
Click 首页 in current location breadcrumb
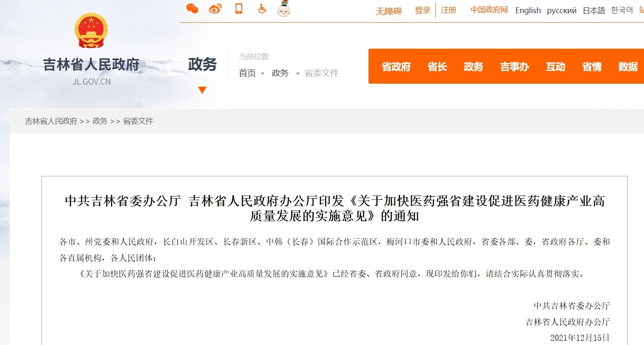pyautogui.click(x=247, y=73)
